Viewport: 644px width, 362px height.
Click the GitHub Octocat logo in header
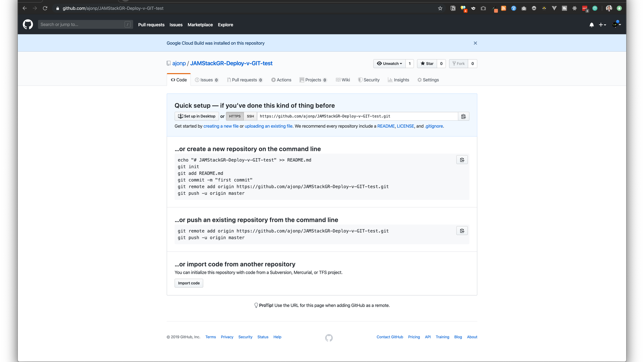click(28, 24)
